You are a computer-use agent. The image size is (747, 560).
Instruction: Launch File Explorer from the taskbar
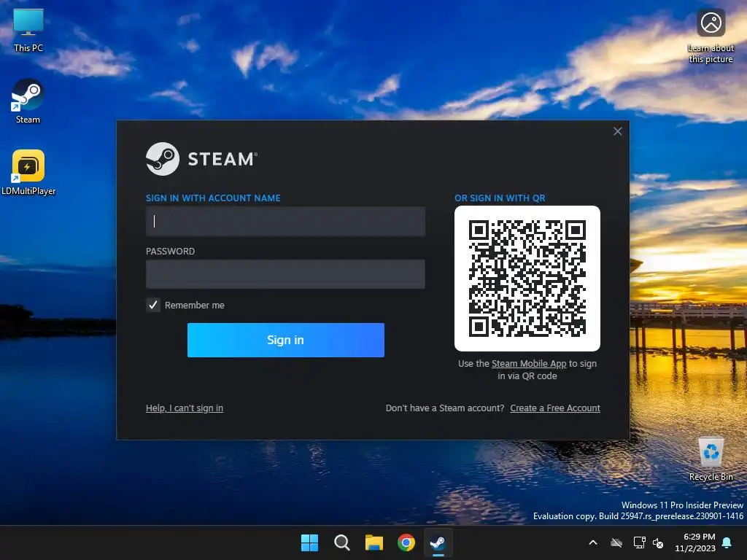tap(374, 542)
